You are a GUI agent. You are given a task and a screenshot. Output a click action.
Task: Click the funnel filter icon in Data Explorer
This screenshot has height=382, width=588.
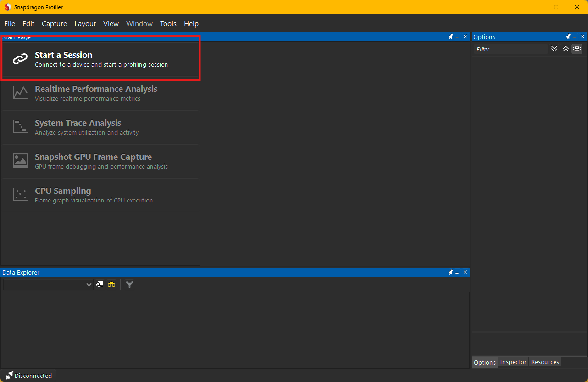(130, 285)
